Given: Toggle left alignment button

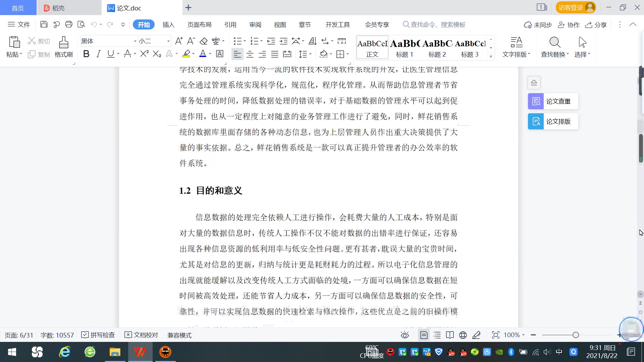Looking at the screenshot, I should (237, 54).
